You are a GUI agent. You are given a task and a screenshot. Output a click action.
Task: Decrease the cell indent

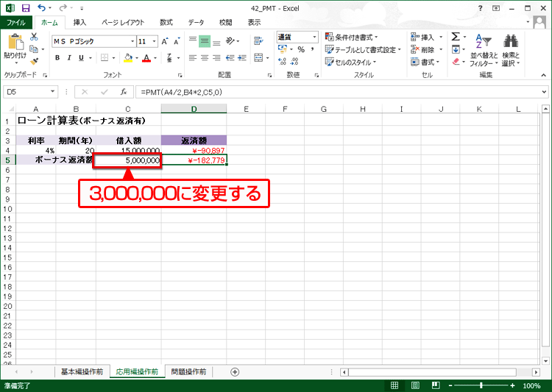point(230,57)
